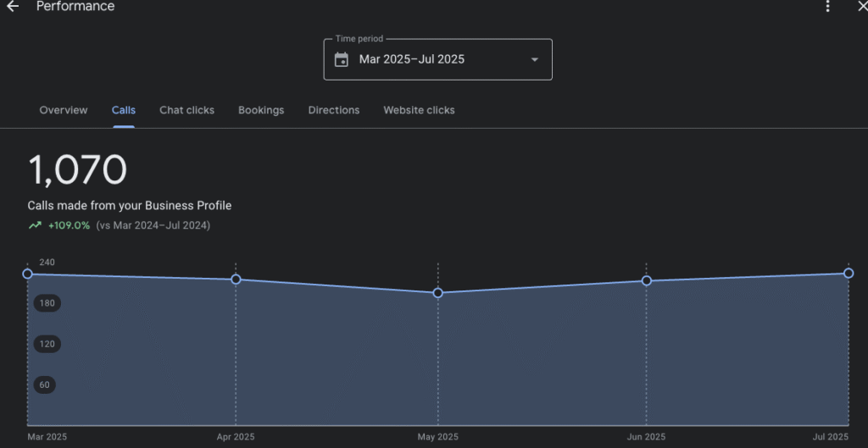Image resolution: width=868 pixels, height=448 pixels.
Task: Click the 180 y-axis label pill
Action: (47, 303)
